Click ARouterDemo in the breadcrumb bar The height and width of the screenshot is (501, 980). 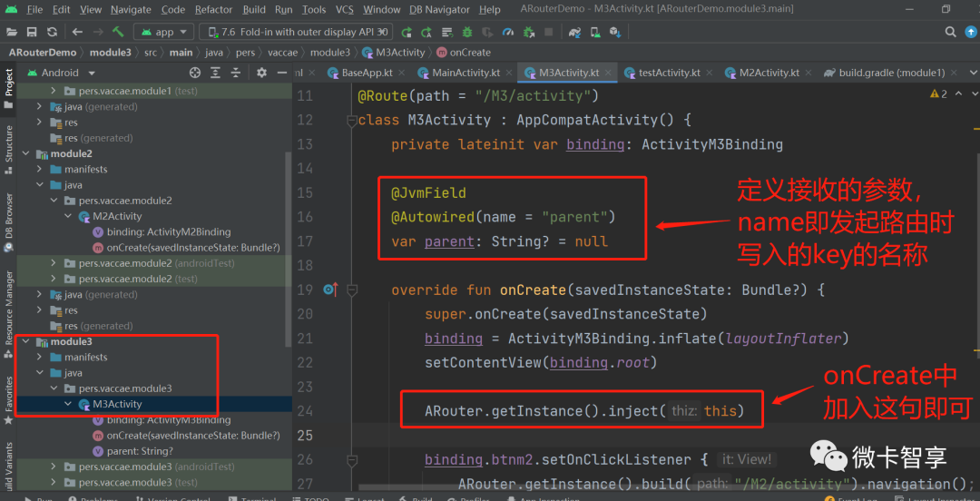point(43,53)
